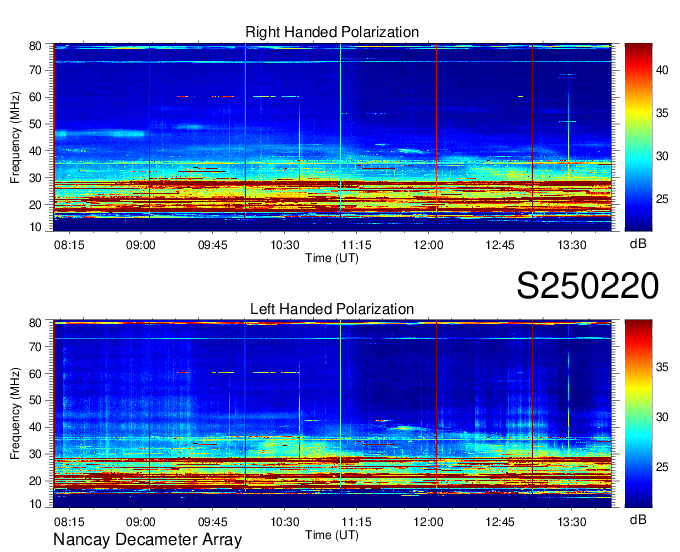Image resolution: width=680 pixels, height=552 pixels.
Task: Click the upper Frequency (MHz) axis label
Action: 15,137
